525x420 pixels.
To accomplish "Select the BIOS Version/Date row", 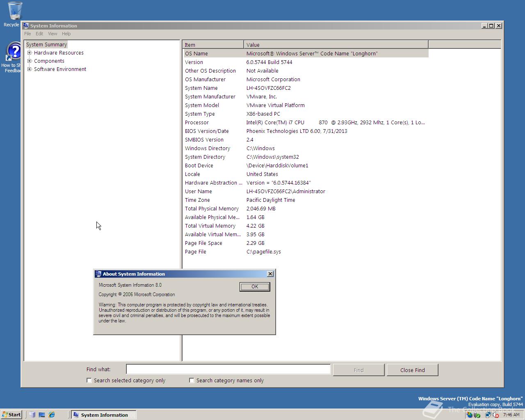I will (x=306, y=131).
